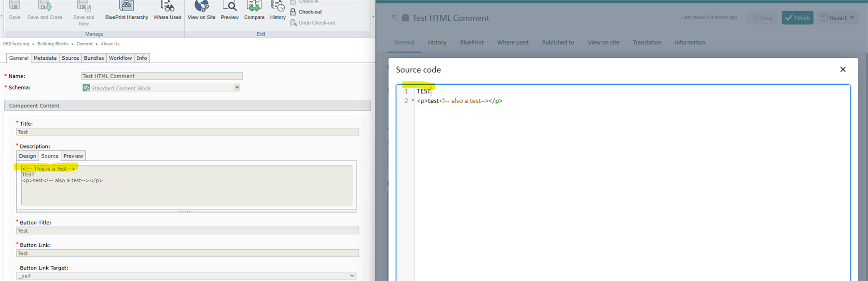Viewport: 868px width, 281px height.
Task: Open the Info tab
Action: pyautogui.click(x=142, y=58)
